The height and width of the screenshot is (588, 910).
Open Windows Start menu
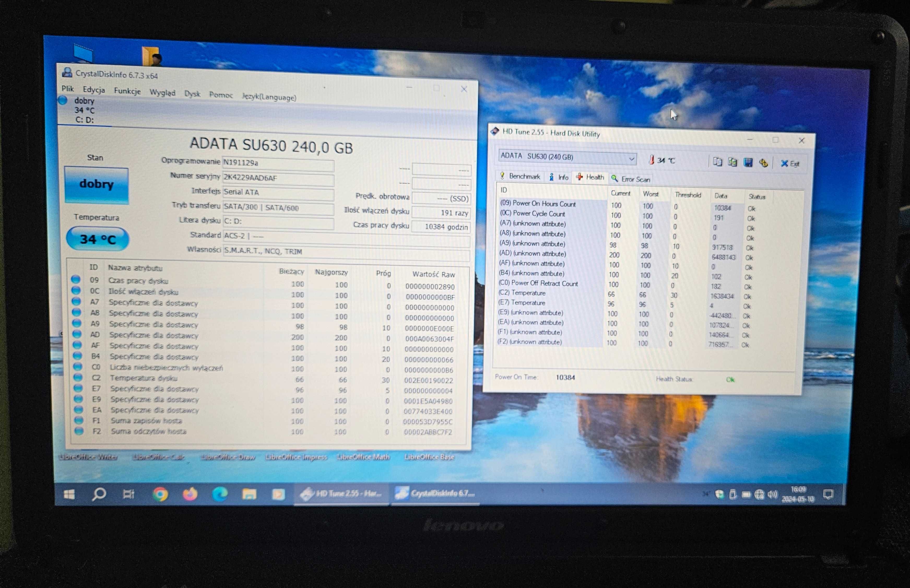tap(69, 495)
